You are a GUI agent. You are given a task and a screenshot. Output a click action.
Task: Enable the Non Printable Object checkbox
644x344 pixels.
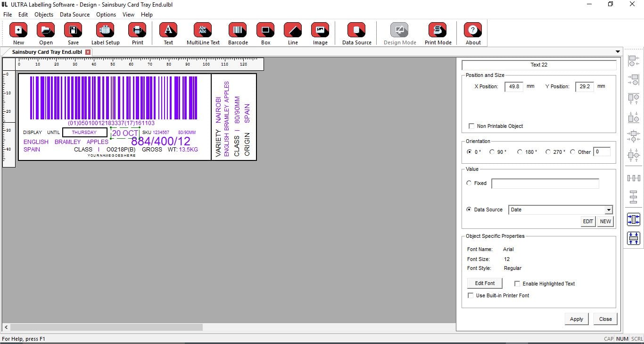tap(471, 126)
